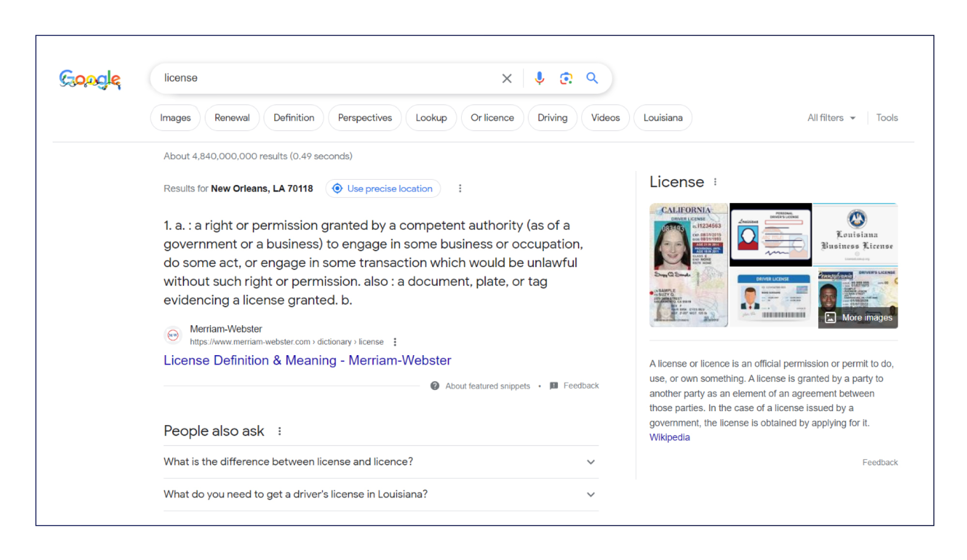Open Google Lens camera search
Viewport: 967px width, 560px height.
566,78
